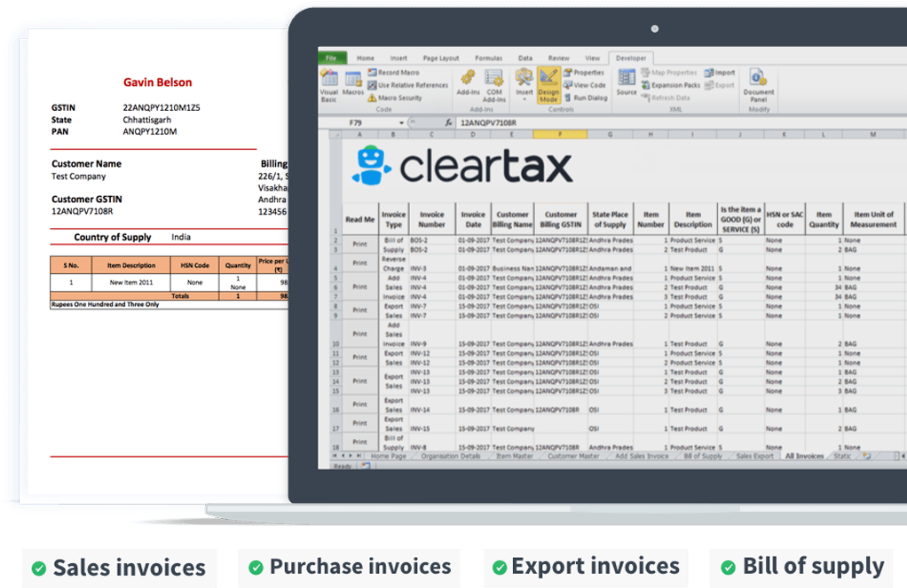The width and height of the screenshot is (907, 588).
Task: Click the Customer Billing GSTIN heading
Action: [561, 219]
